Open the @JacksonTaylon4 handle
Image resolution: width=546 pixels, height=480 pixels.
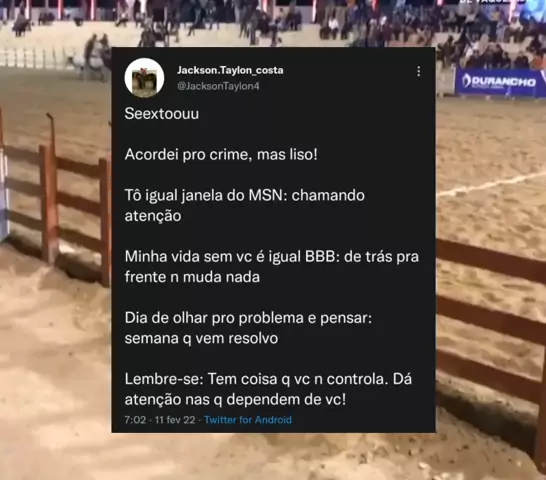(218, 86)
